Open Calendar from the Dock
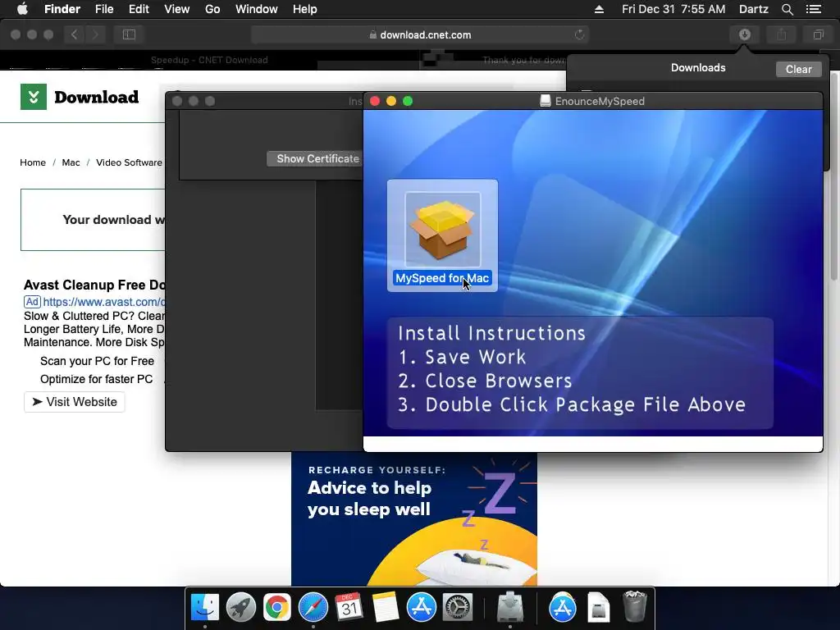 click(349, 608)
